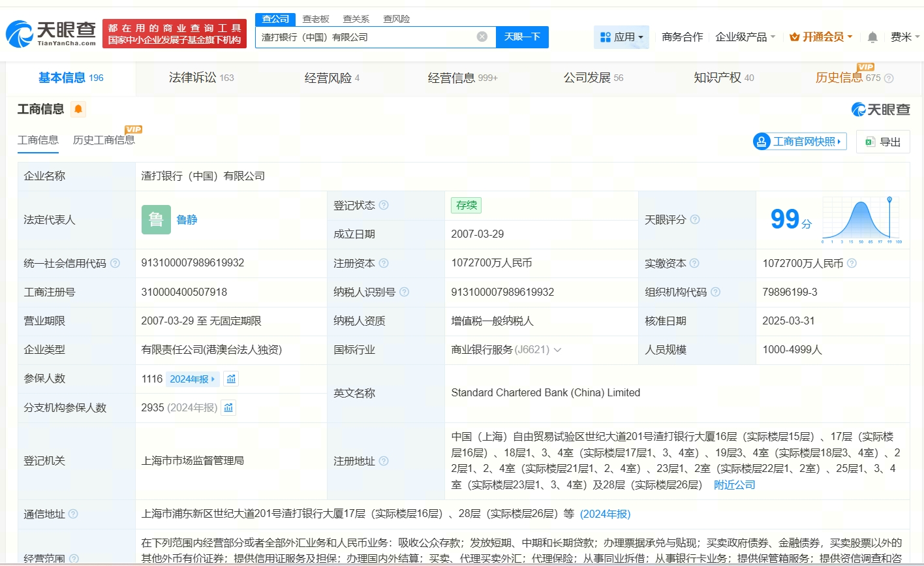924x566 pixels.
Task: Click the orange bell icon beside 工商信息 heading
Action: click(78, 109)
